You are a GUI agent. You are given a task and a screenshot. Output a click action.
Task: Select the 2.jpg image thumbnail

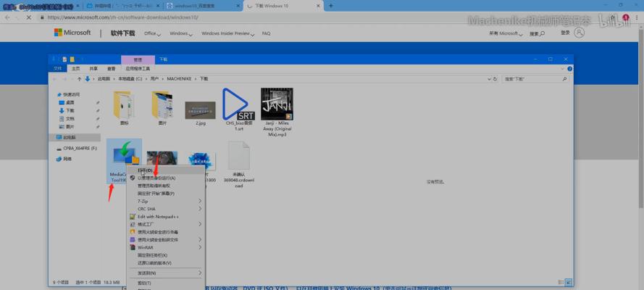[x=200, y=110]
